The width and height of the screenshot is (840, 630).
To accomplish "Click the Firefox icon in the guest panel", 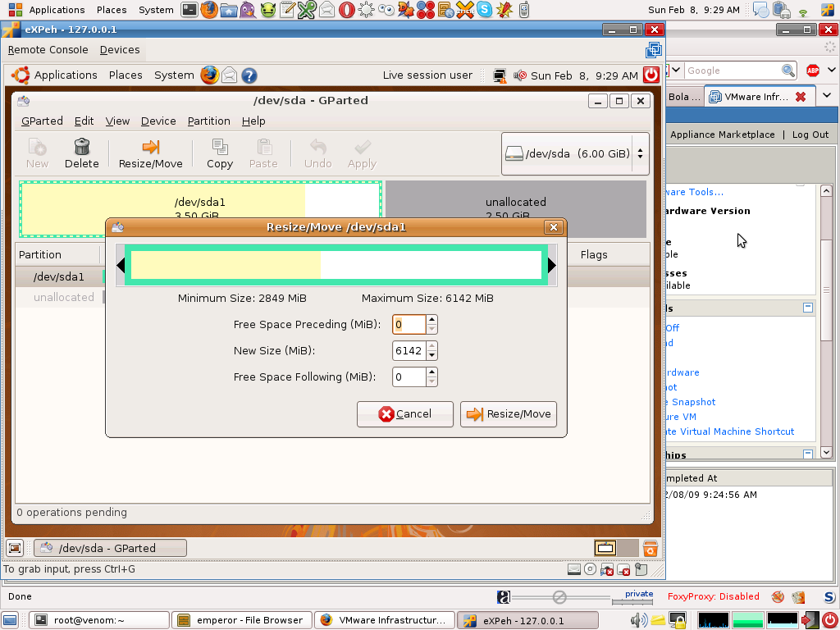I will point(209,75).
